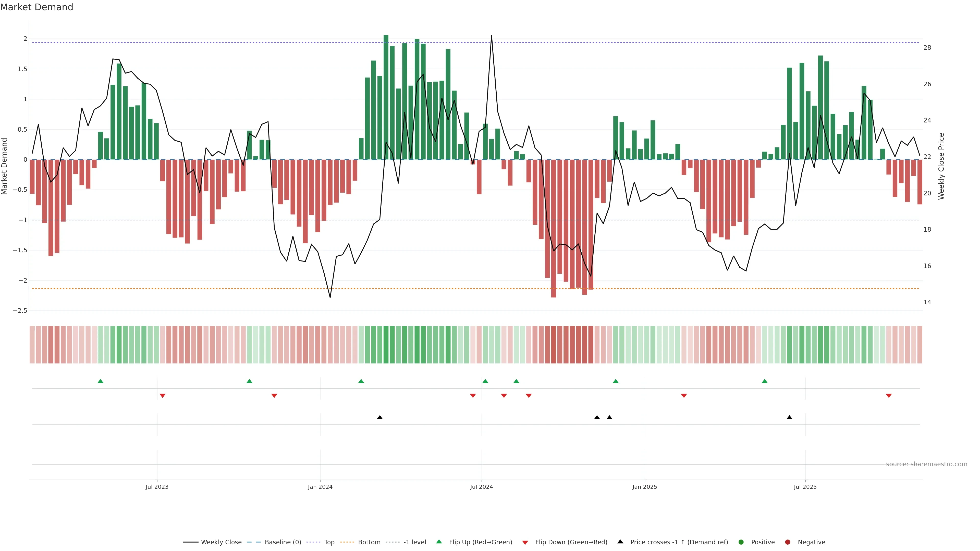Click the Jan 2024 x-axis label
This screenshot has width=980, height=551.
coord(320,487)
